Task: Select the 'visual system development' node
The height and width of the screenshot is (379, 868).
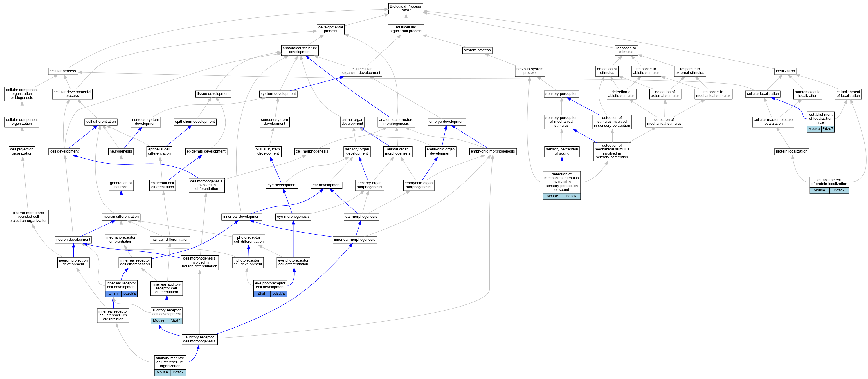Action: (268, 151)
